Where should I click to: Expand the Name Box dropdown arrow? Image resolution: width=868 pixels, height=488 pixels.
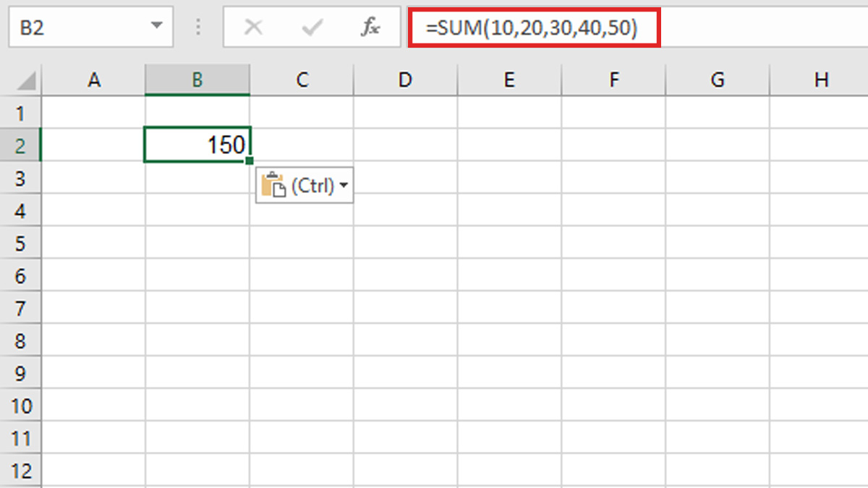click(x=156, y=27)
